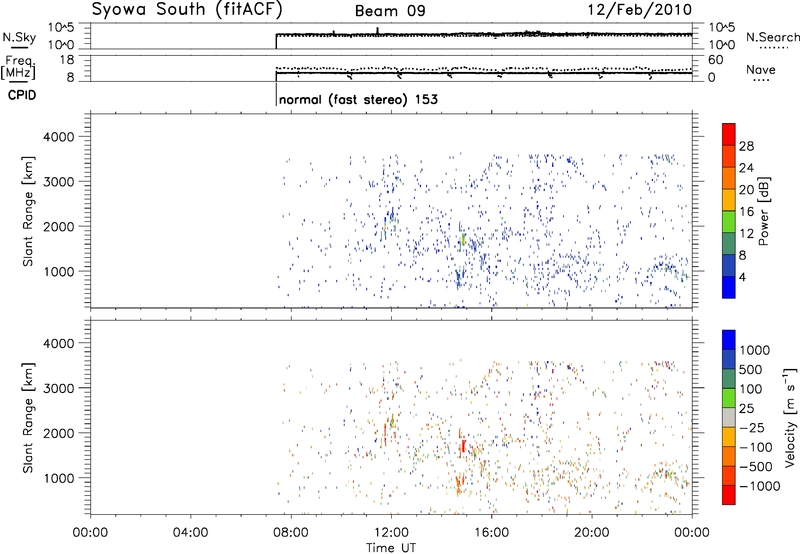
Task: Click the gray −25 to 25 Velocity swatch
Action: (x=729, y=417)
